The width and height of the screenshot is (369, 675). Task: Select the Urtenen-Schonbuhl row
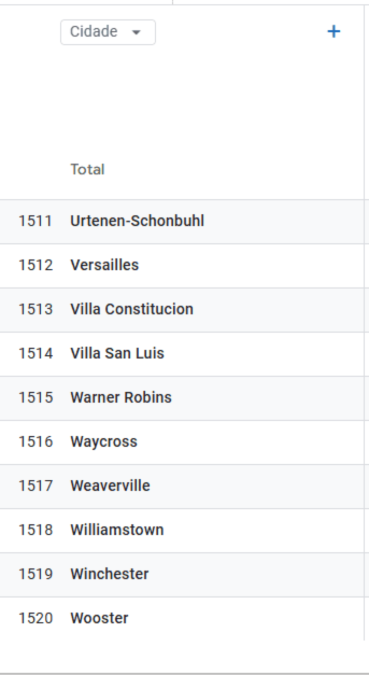(x=182, y=221)
